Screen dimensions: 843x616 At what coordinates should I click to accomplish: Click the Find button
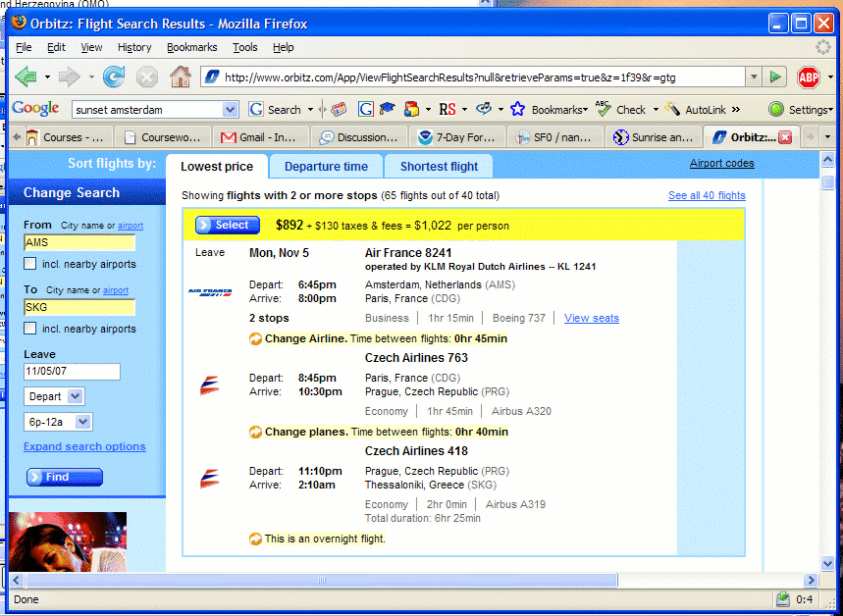tap(65, 477)
